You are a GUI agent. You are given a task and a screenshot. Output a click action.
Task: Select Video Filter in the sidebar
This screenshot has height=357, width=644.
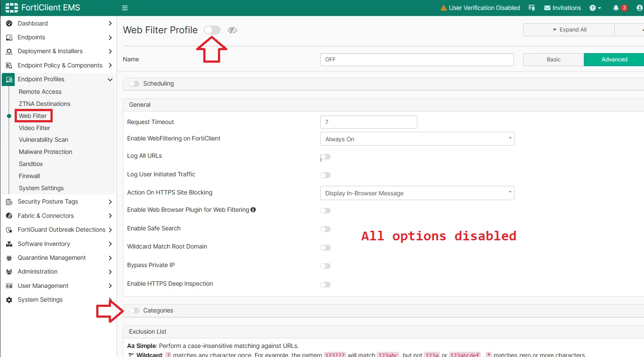pyautogui.click(x=35, y=128)
